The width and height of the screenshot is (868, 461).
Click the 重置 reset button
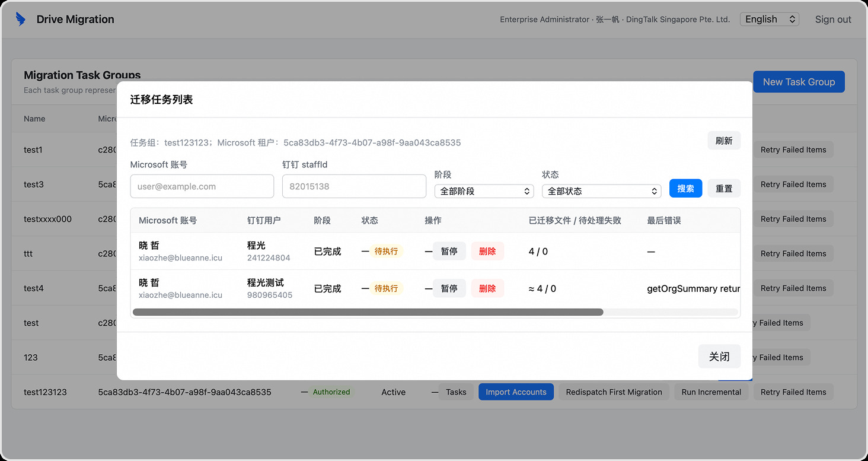(724, 189)
